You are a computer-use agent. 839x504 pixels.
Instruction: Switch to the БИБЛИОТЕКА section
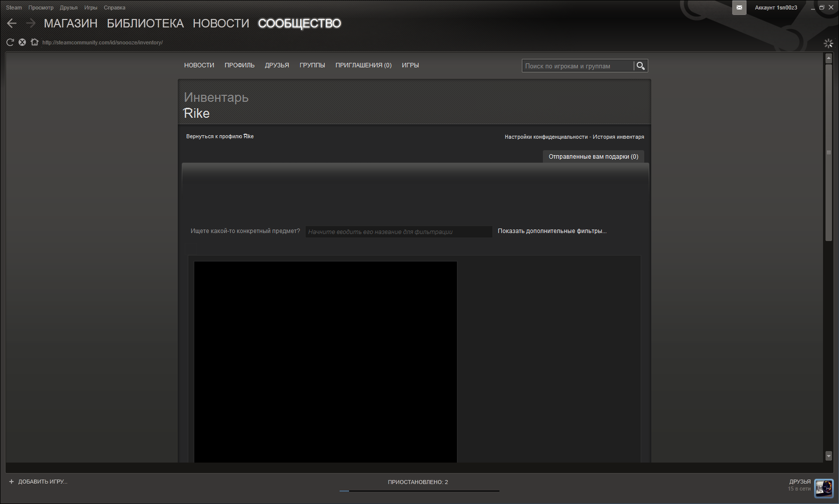pyautogui.click(x=145, y=23)
